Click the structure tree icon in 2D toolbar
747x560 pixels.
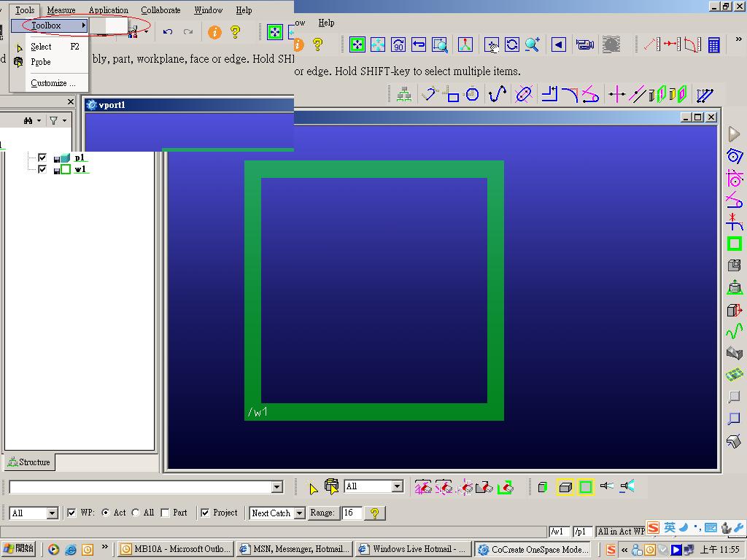404,94
